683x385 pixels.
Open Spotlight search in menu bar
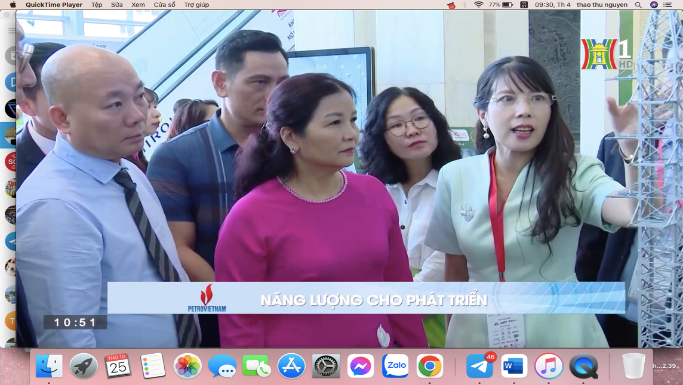[638, 5]
